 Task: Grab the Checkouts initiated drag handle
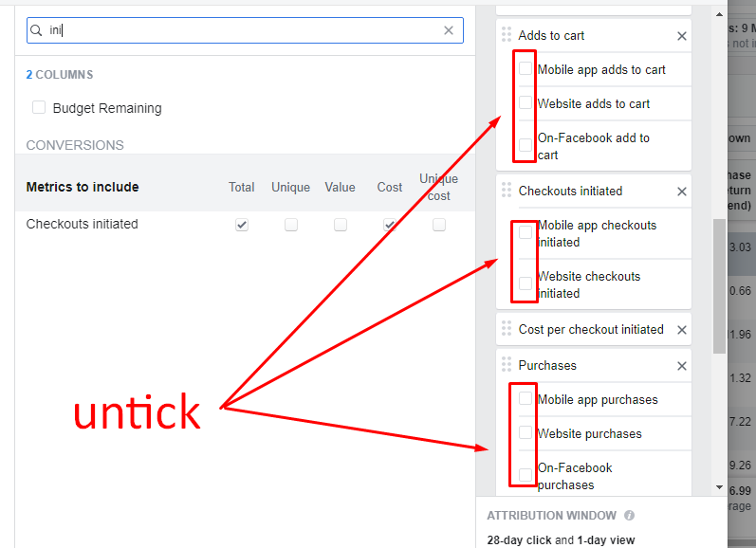(x=507, y=190)
